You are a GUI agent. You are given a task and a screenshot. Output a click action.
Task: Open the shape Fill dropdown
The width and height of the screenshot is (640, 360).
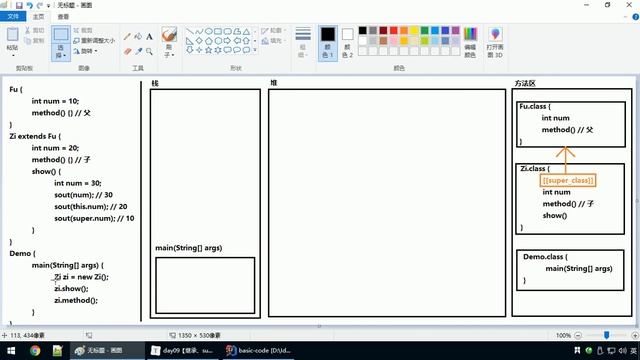point(273,41)
